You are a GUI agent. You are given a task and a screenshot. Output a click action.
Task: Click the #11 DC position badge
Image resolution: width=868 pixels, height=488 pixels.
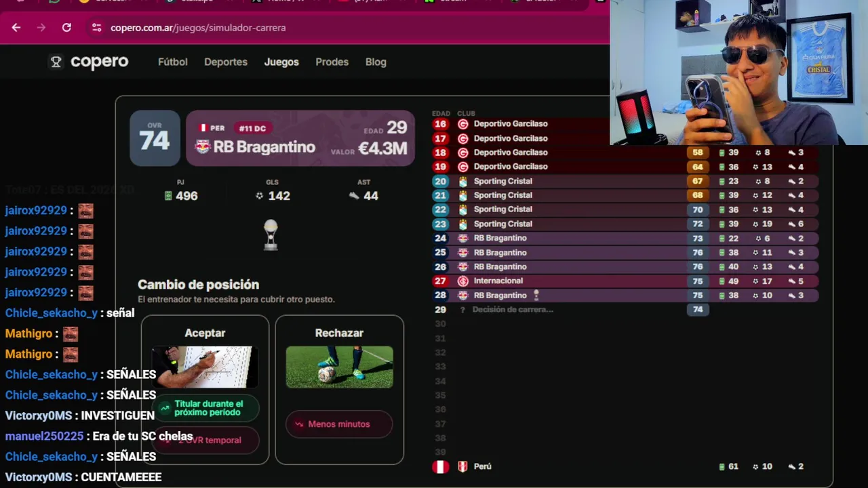[x=252, y=128]
